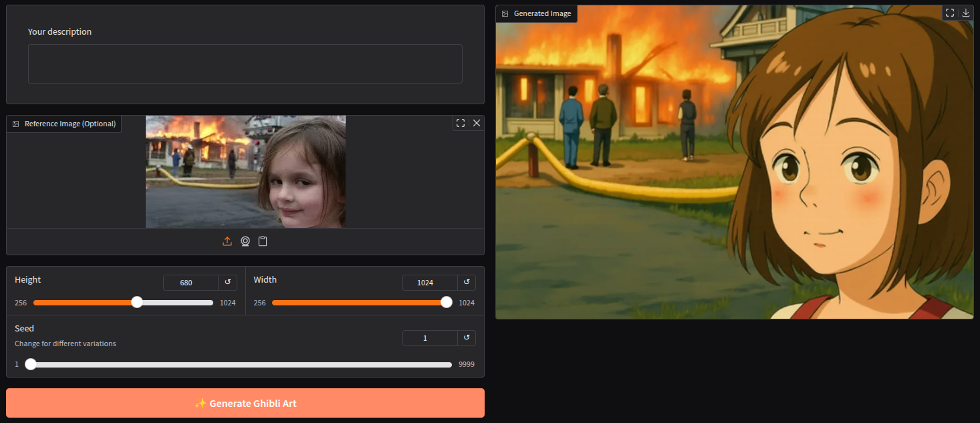Click the 'Change for different variations' text
Image resolution: width=980 pixels, height=423 pixels.
click(66, 343)
